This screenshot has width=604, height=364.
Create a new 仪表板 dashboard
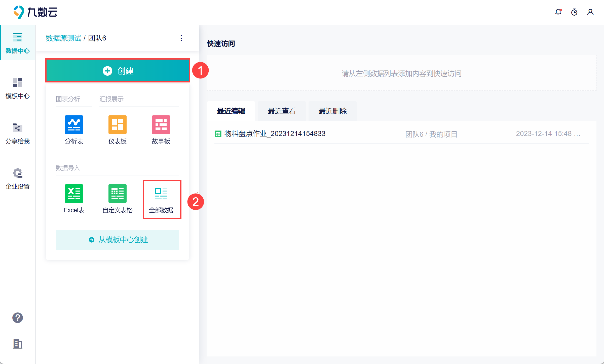tap(117, 125)
